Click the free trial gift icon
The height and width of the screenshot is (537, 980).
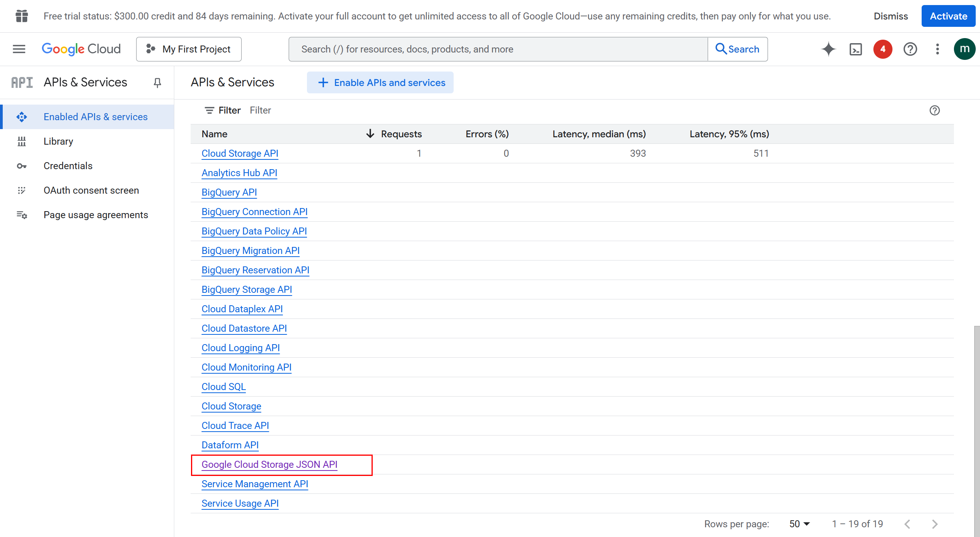point(21,16)
